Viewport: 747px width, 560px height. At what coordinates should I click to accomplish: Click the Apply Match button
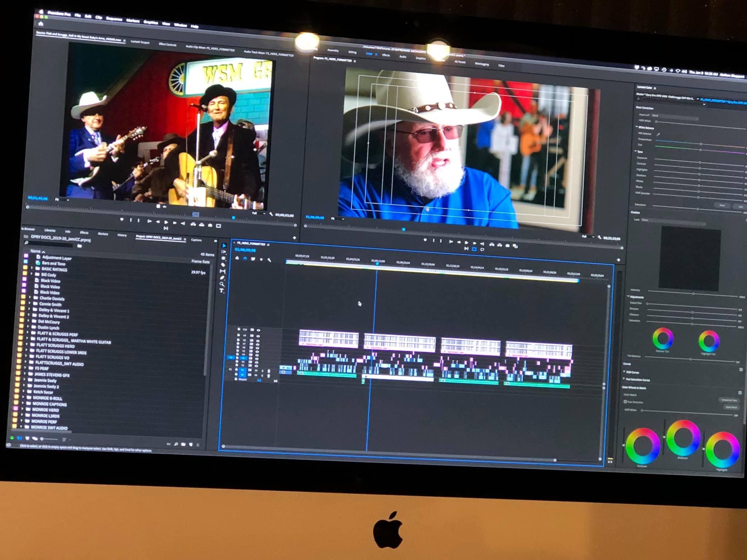click(731, 407)
